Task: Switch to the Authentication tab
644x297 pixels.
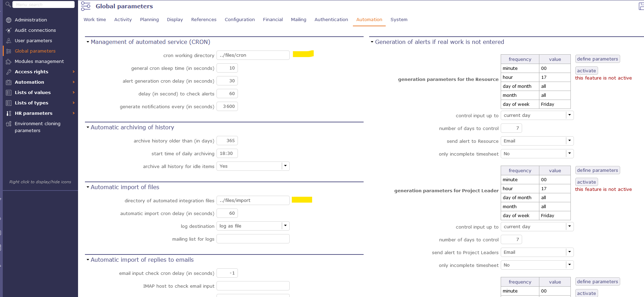Action: coord(331,20)
